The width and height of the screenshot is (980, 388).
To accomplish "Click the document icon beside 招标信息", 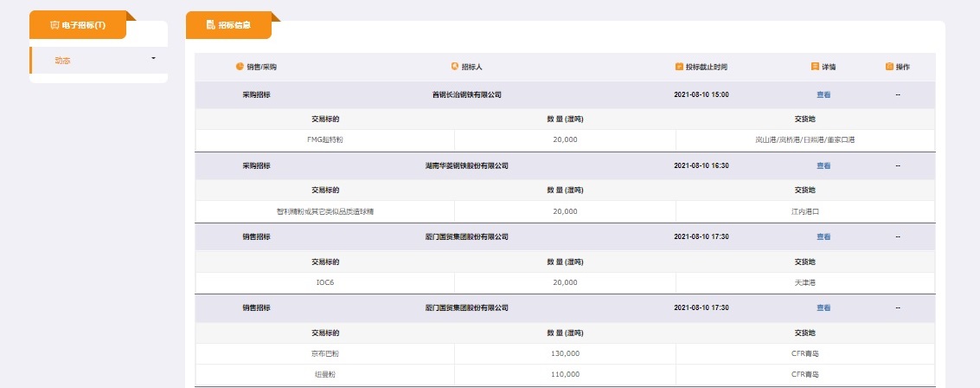I will [x=210, y=25].
